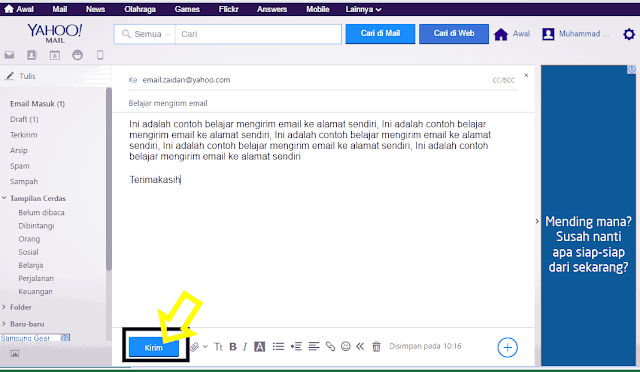Open the Spam folder
The width and height of the screenshot is (640, 372).
coord(20,166)
